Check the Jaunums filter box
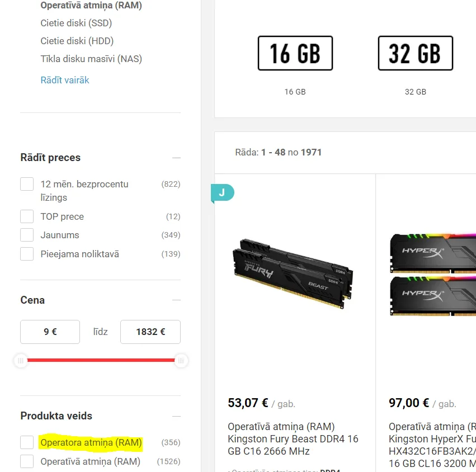The image size is (476, 472). click(27, 235)
